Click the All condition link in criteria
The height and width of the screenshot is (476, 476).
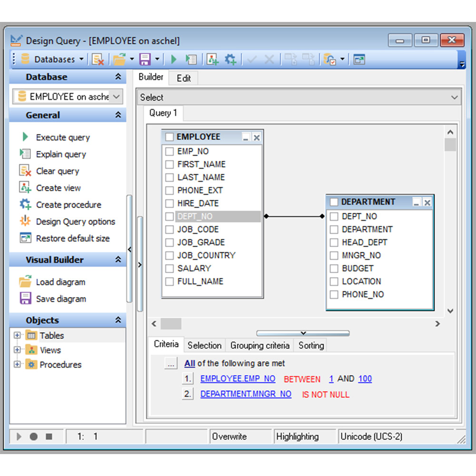190,363
